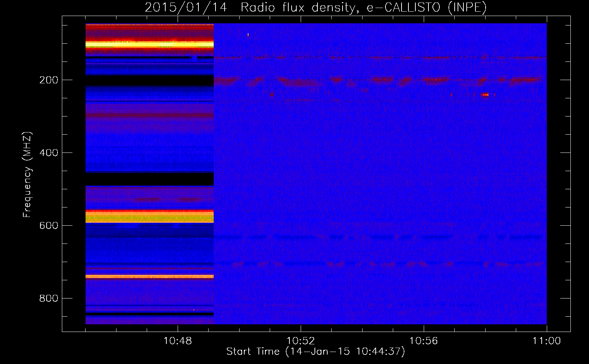This screenshot has height=364, width=589.
Task: Click the 200 frequency tick label
Action: coord(49,80)
